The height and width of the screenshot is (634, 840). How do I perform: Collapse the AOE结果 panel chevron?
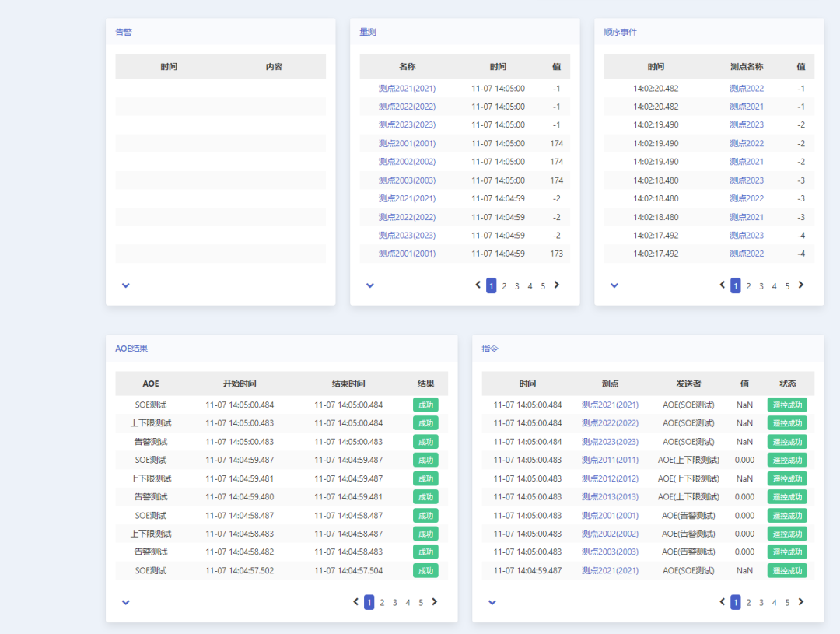click(126, 602)
